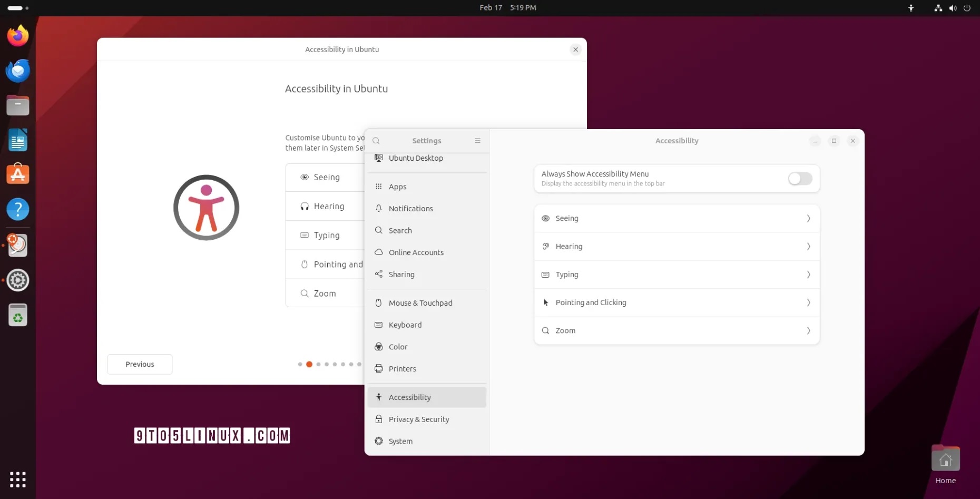Open Notifications in Settings sidebar
Viewport: 980px width, 499px height.
click(x=427, y=208)
